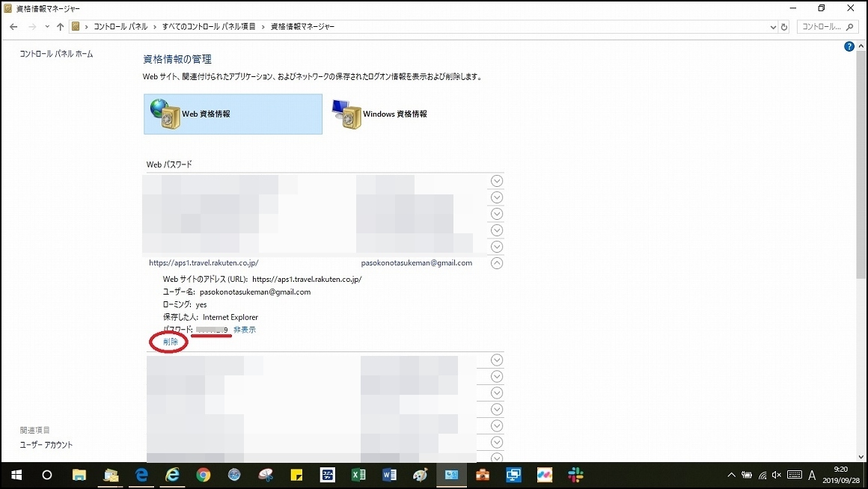This screenshot has height=489, width=868.
Task: Click pasokonotasukeman@gmail.com in the row header
Action: [x=417, y=262]
